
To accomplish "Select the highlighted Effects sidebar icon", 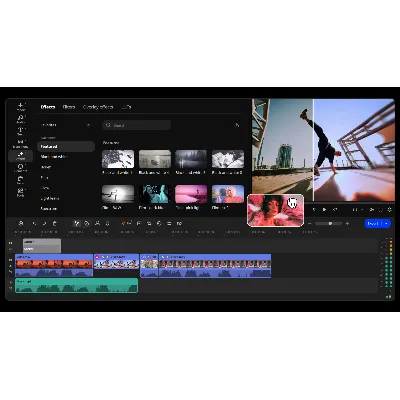I will click(20, 156).
